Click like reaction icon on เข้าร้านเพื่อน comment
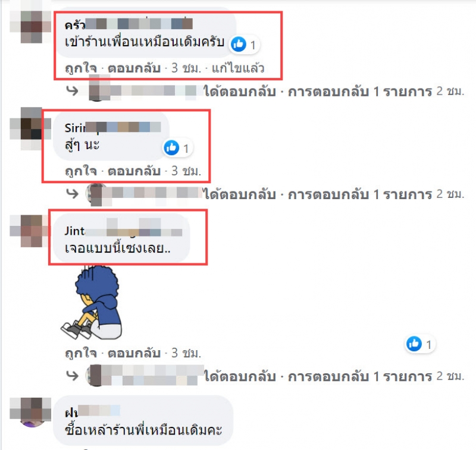476x450 pixels. (239, 45)
